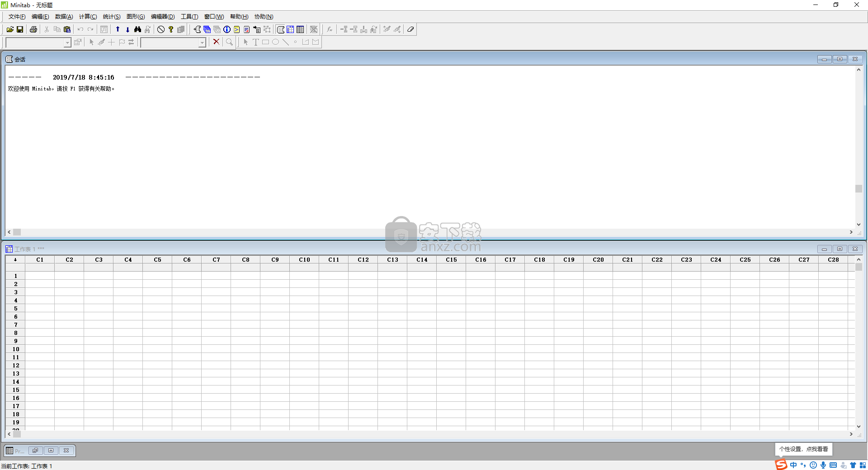The width and height of the screenshot is (868, 470).
Task: Show the Session folder icon
Action: coord(197,29)
